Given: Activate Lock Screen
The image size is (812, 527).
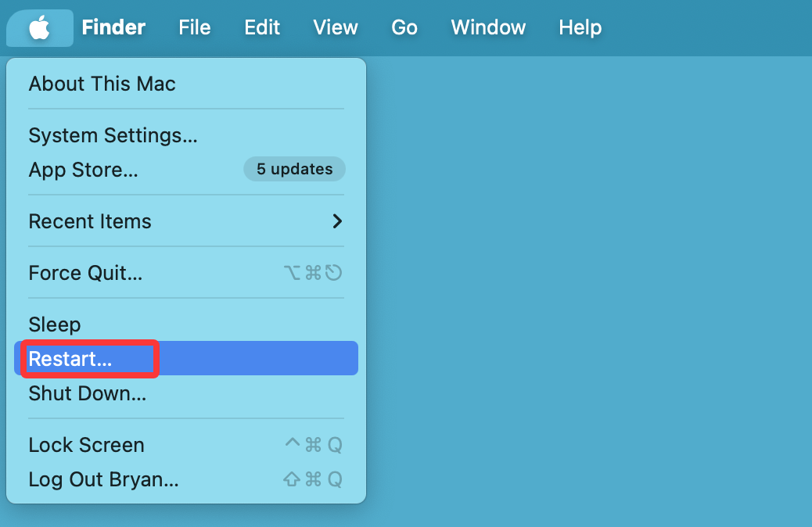Looking at the screenshot, I should 86,445.
